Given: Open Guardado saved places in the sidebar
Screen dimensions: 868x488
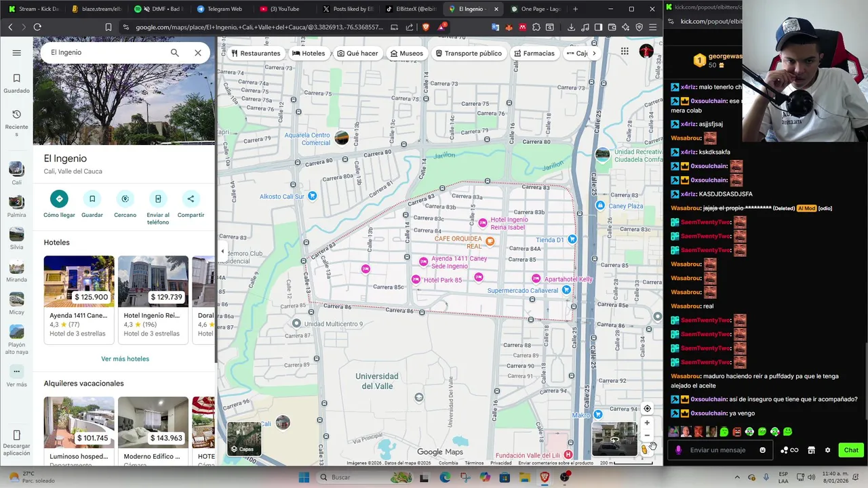Looking at the screenshot, I should tap(16, 83).
